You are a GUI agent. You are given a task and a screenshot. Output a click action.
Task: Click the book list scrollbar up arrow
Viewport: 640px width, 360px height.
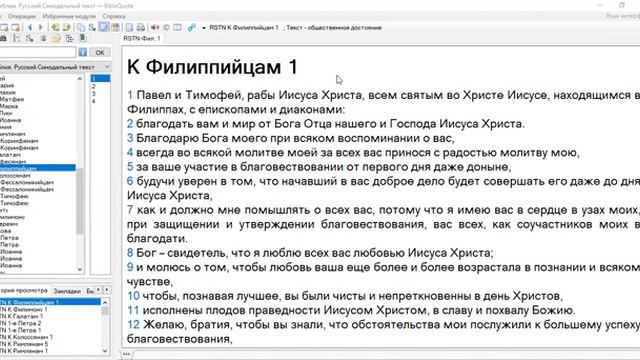[x=80, y=78]
